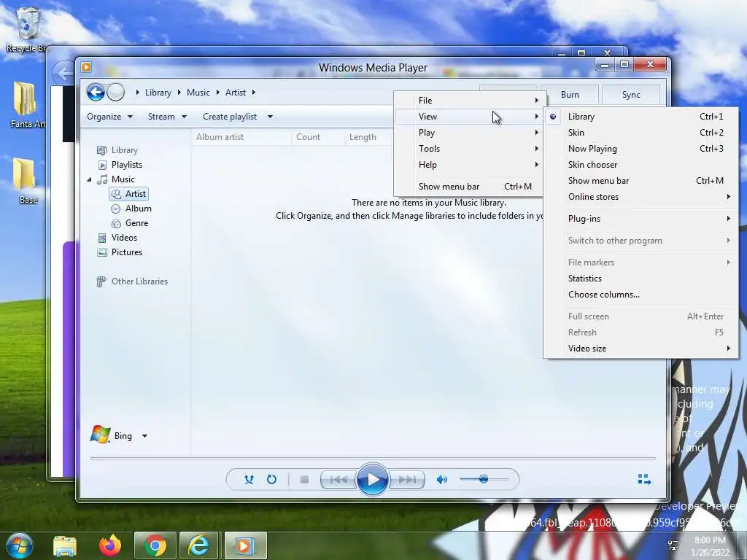The height and width of the screenshot is (560, 747).
Task: Click the Stop button
Action: click(304, 480)
